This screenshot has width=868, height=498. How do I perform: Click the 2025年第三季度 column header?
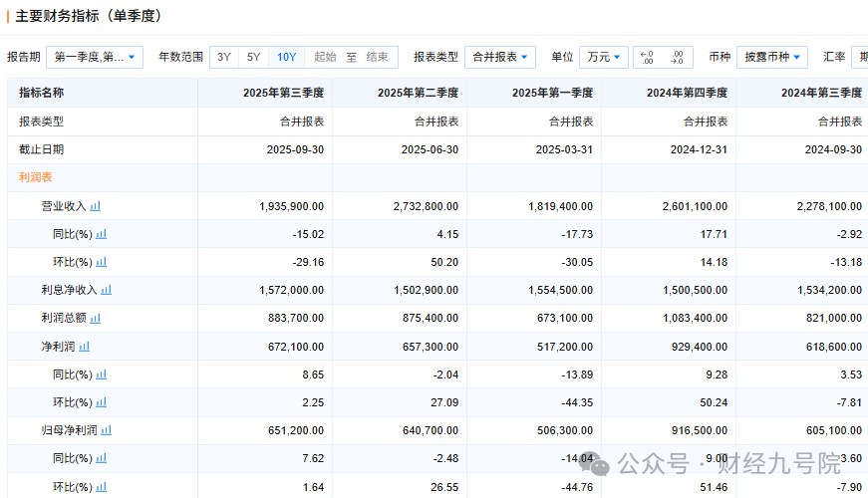pos(283,93)
